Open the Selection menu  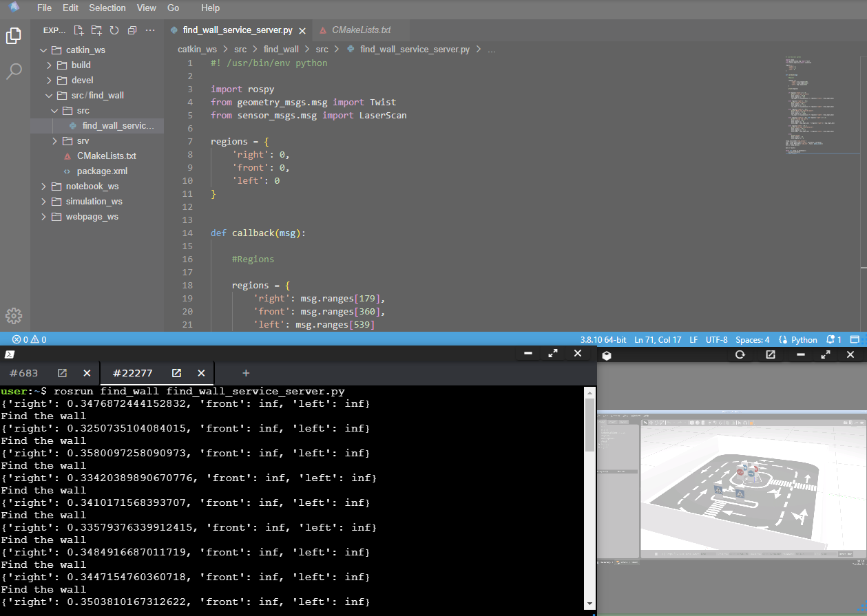click(x=107, y=8)
